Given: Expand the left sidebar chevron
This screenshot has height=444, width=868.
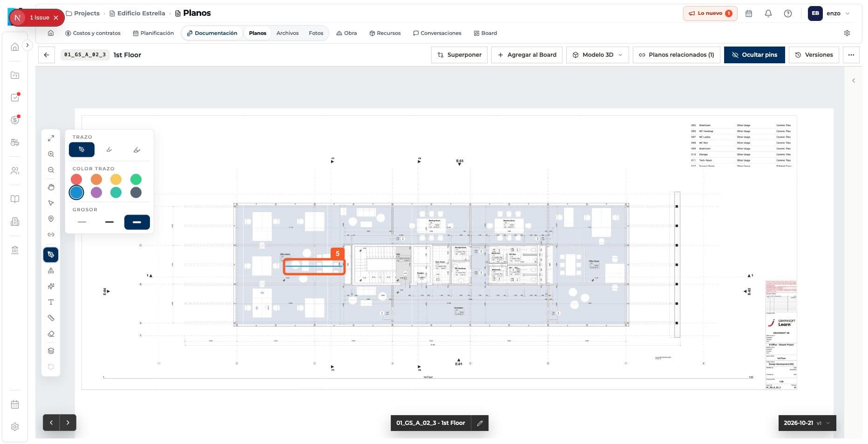Looking at the screenshot, I should [x=27, y=45].
